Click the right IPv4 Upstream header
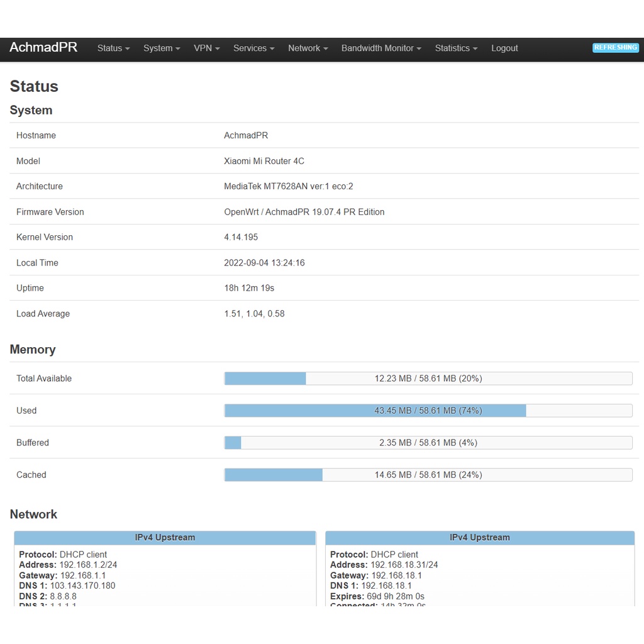This screenshot has width=644, height=644. click(x=479, y=538)
